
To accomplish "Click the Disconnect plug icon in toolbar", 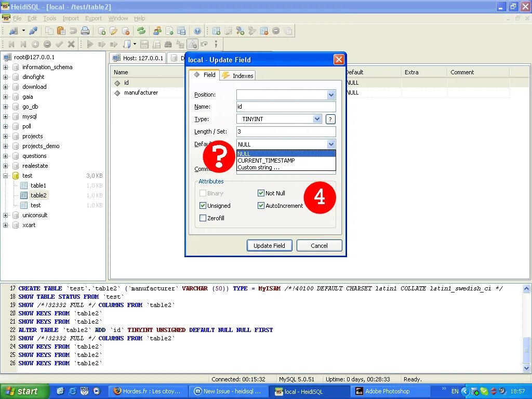I will 33,31.
